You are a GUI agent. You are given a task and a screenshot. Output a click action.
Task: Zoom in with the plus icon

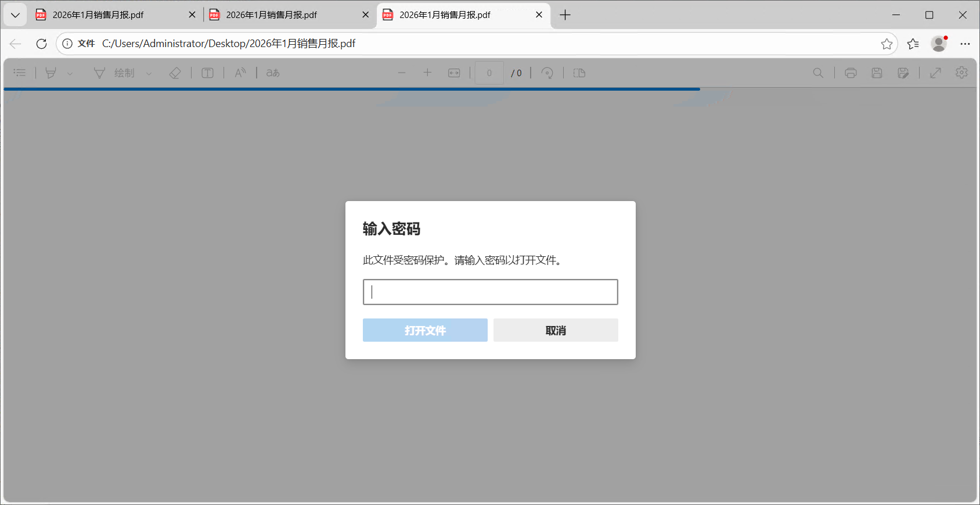pos(427,73)
